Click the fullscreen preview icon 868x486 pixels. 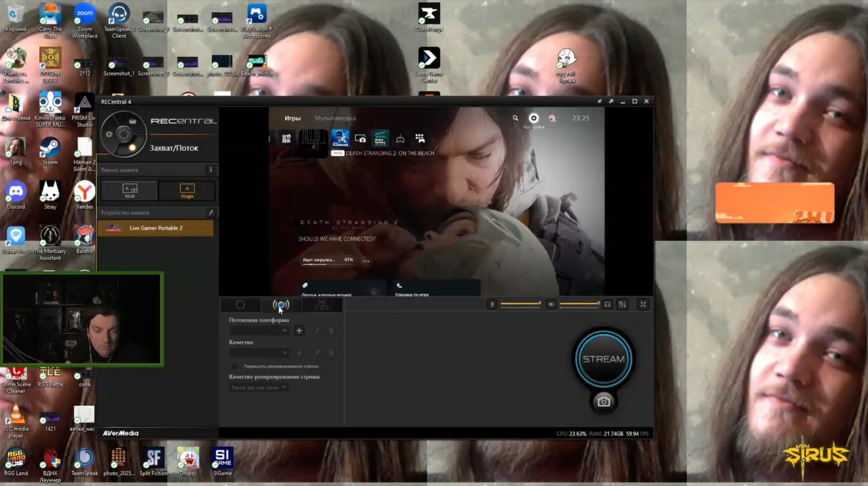[643, 304]
